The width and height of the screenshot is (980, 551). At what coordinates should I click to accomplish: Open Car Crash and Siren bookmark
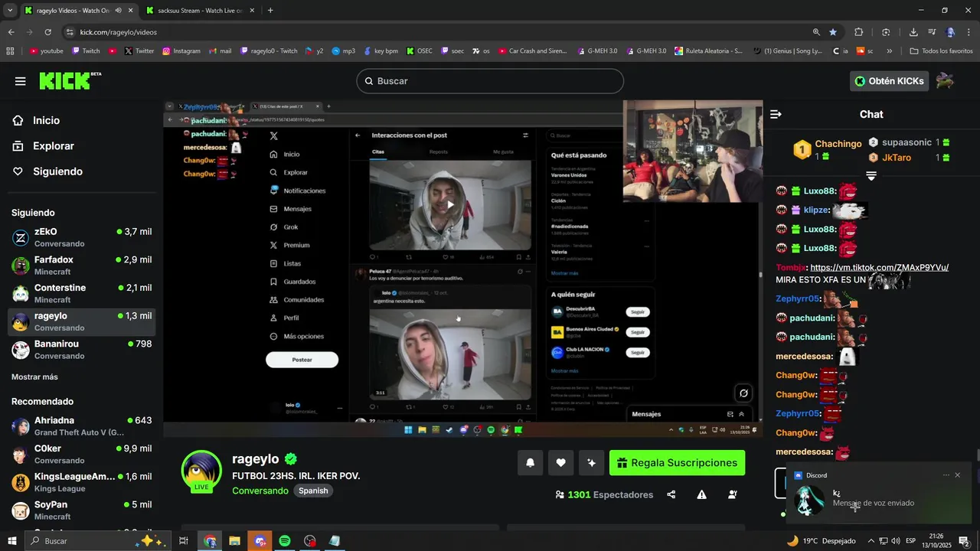tap(532, 51)
